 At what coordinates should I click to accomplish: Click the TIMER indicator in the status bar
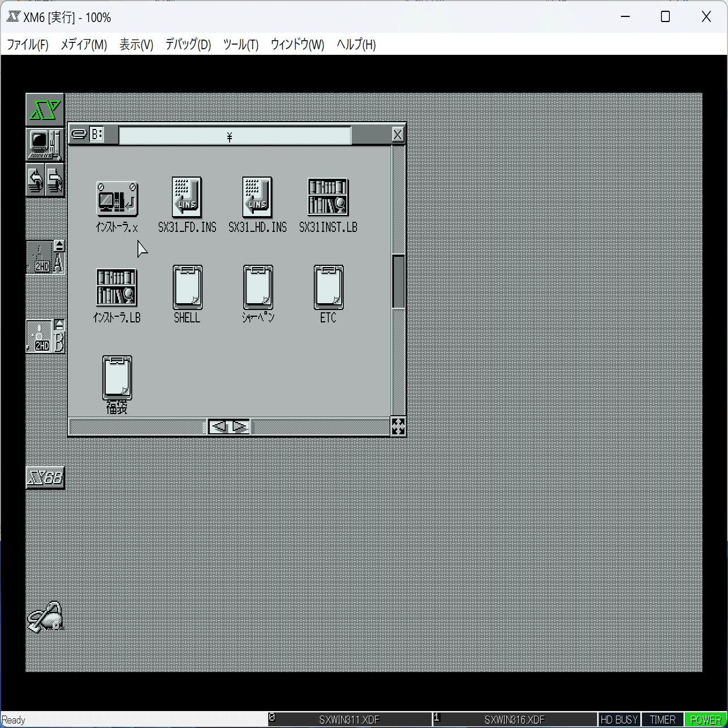[662, 719]
